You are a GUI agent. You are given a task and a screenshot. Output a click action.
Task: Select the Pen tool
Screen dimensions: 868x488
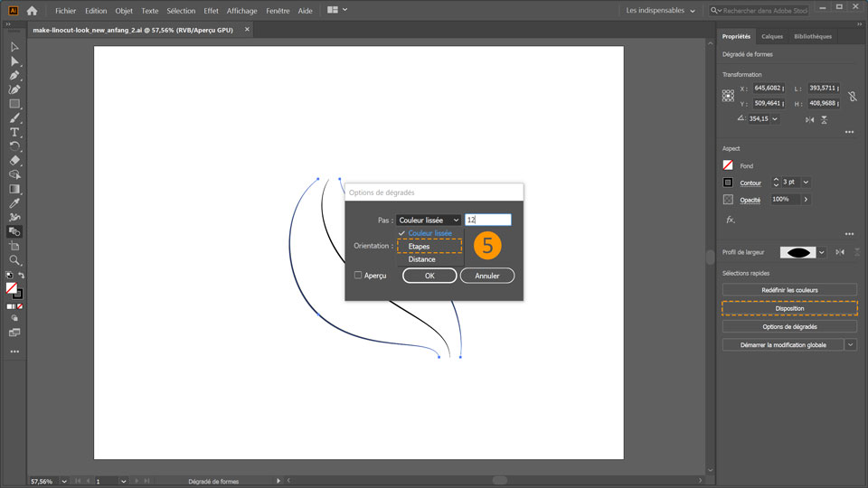tap(14, 75)
